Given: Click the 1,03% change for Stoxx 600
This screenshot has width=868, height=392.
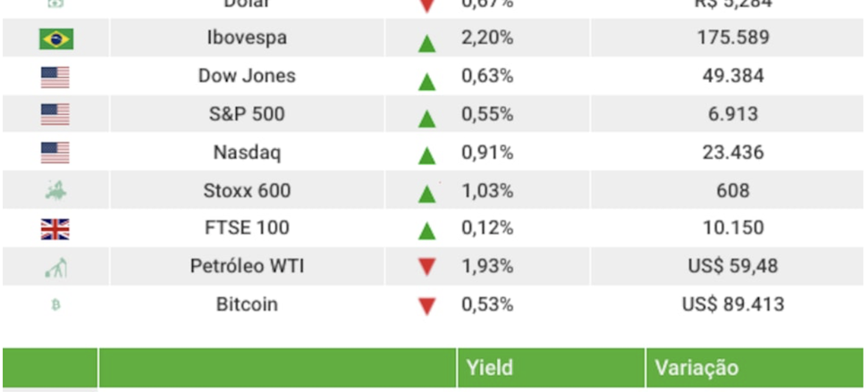Looking at the screenshot, I should [487, 191].
